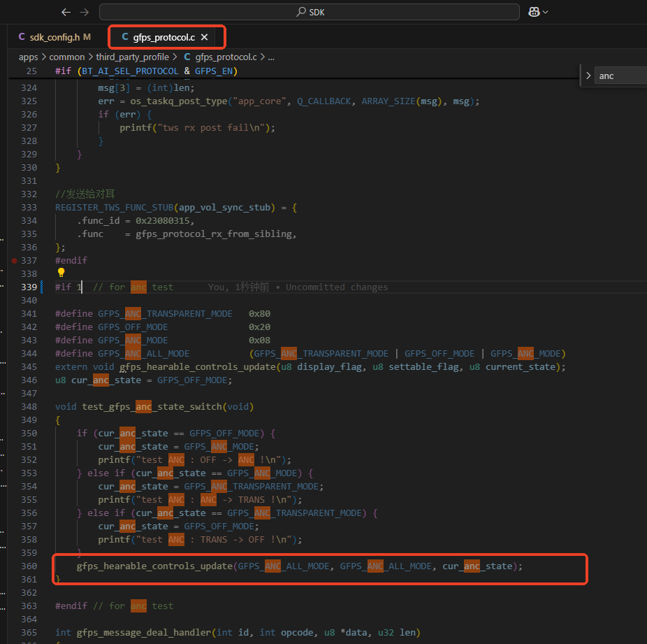Close the gfps_protocol.c tab
Image resolution: width=647 pixels, height=644 pixels.
[x=204, y=37]
